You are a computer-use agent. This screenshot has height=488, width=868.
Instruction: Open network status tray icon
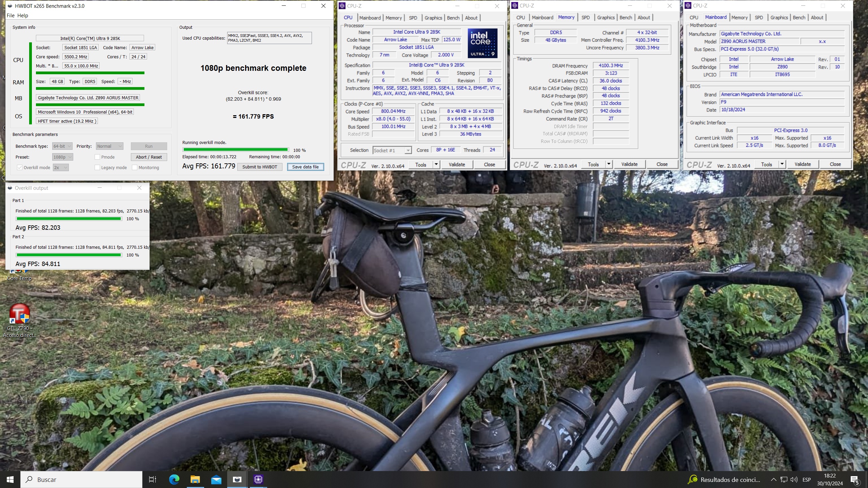pyautogui.click(x=784, y=479)
